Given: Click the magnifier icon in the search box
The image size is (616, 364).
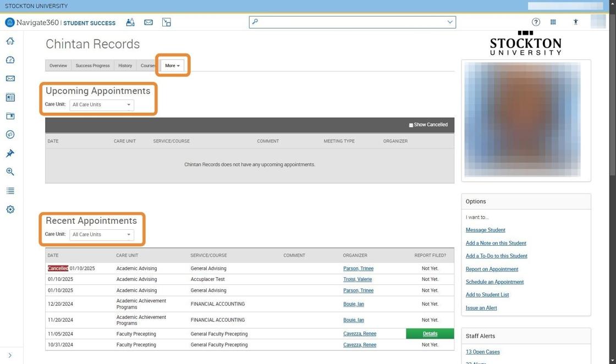Looking at the screenshot, I should pyautogui.click(x=255, y=21).
